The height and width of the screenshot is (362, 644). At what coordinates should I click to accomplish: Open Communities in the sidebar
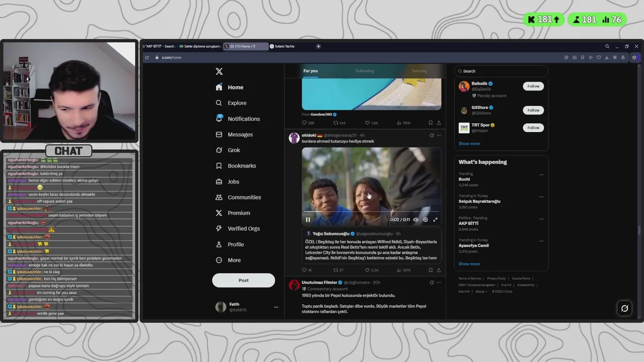pyautogui.click(x=238, y=197)
